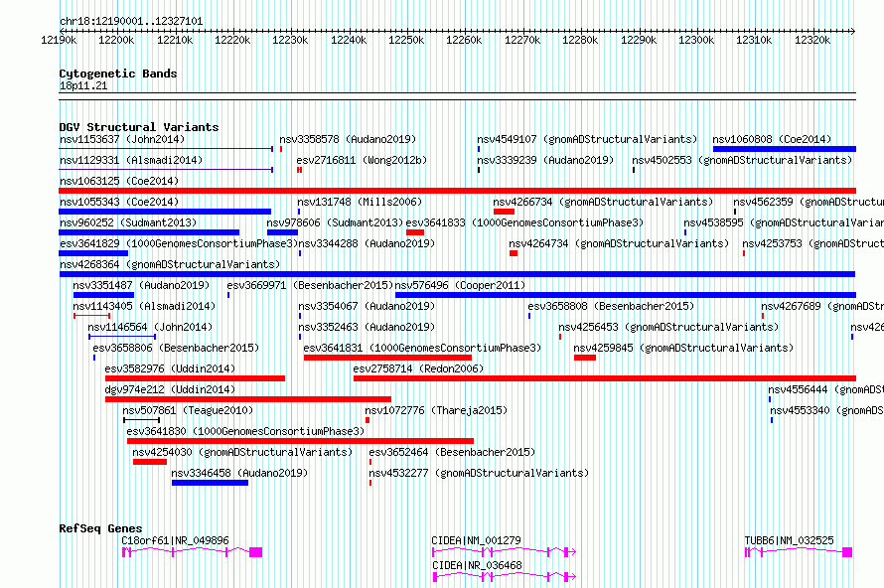Screen dimensions: 884x588
Task: Click nsv4502553 gnomADStructuralVariants label
Action: click(x=742, y=160)
